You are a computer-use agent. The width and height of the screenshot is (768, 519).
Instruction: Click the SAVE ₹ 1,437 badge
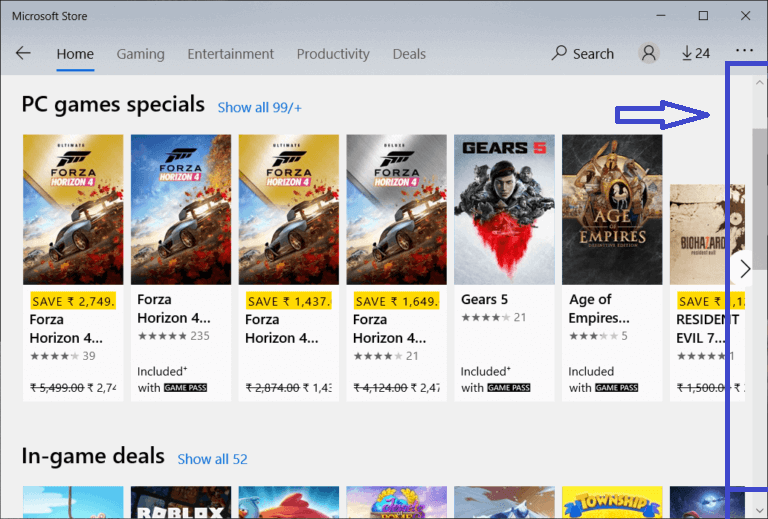pyautogui.click(x=288, y=301)
